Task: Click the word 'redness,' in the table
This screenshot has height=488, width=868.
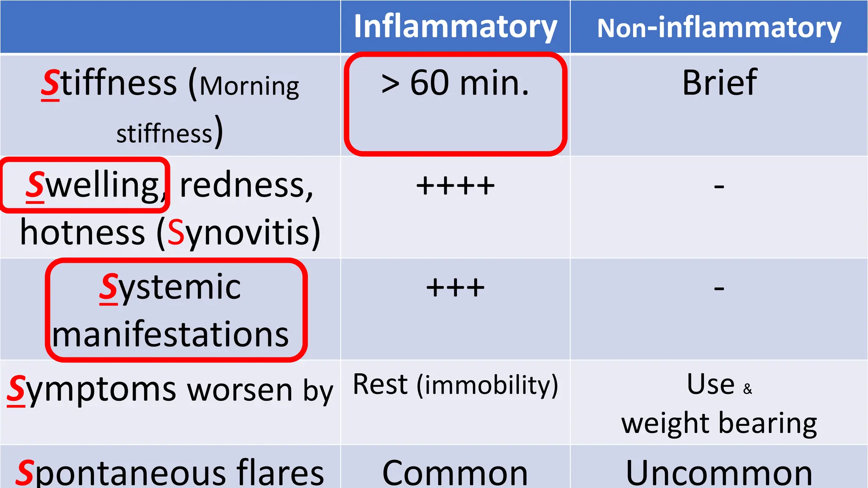Action: (x=246, y=185)
